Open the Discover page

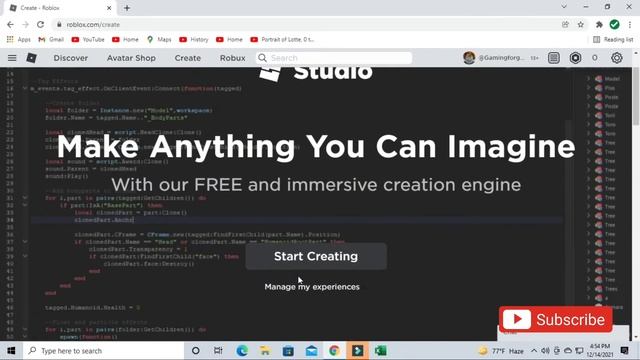(x=71, y=58)
